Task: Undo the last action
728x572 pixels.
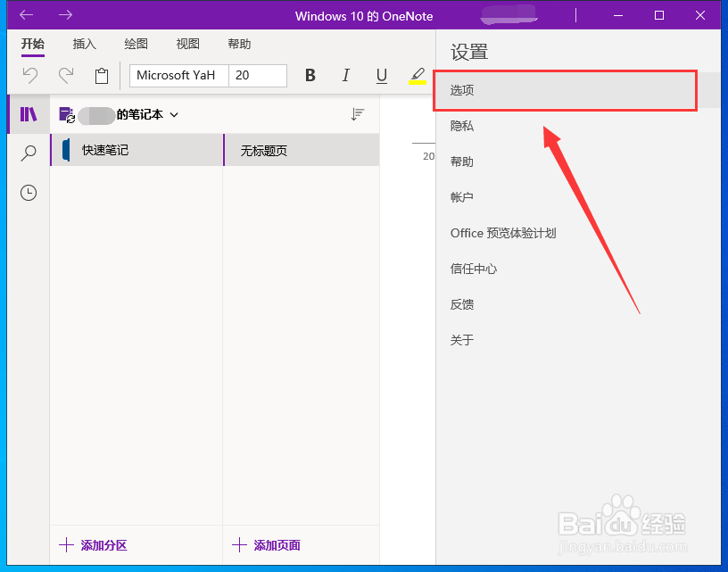Action: tap(30, 75)
